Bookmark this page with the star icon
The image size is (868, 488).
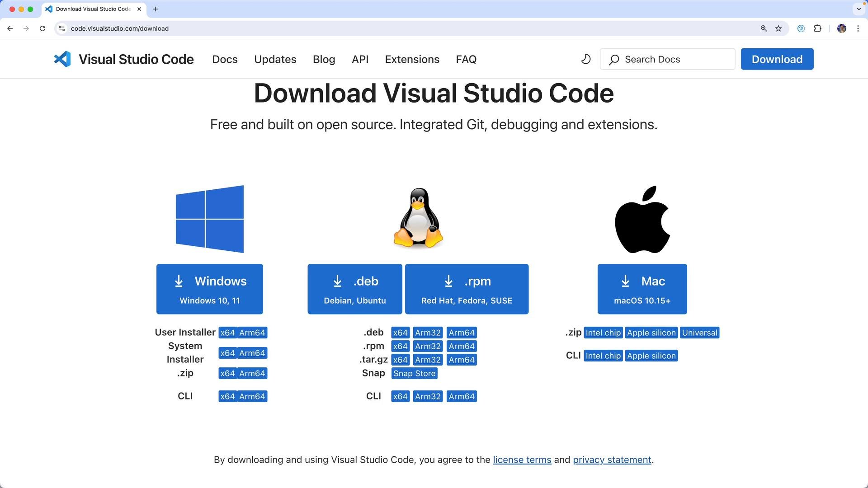point(778,28)
